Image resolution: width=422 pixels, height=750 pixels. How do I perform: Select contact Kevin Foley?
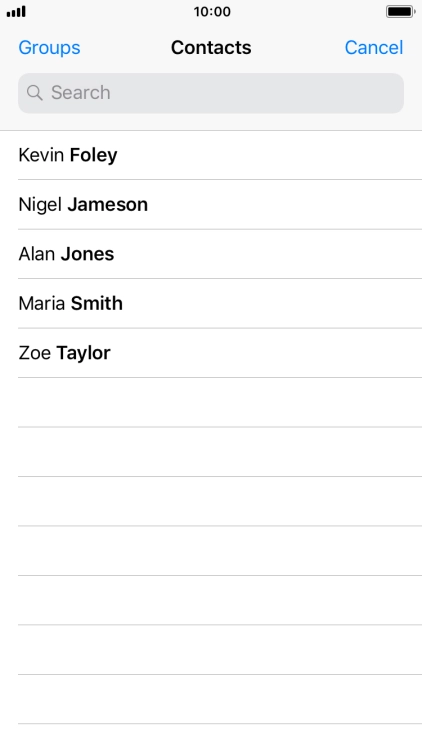click(x=211, y=155)
